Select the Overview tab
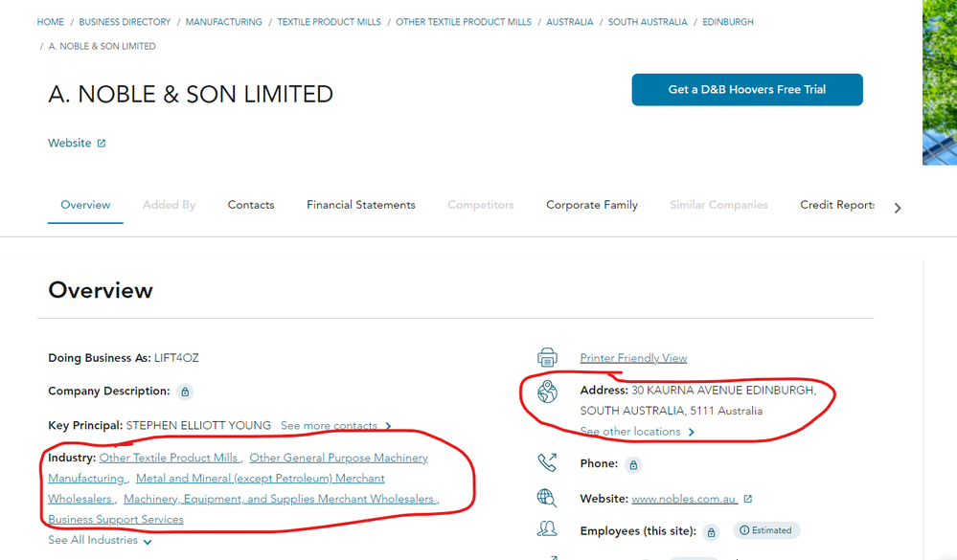Screen dimensions: 957x560 (85, 205)
